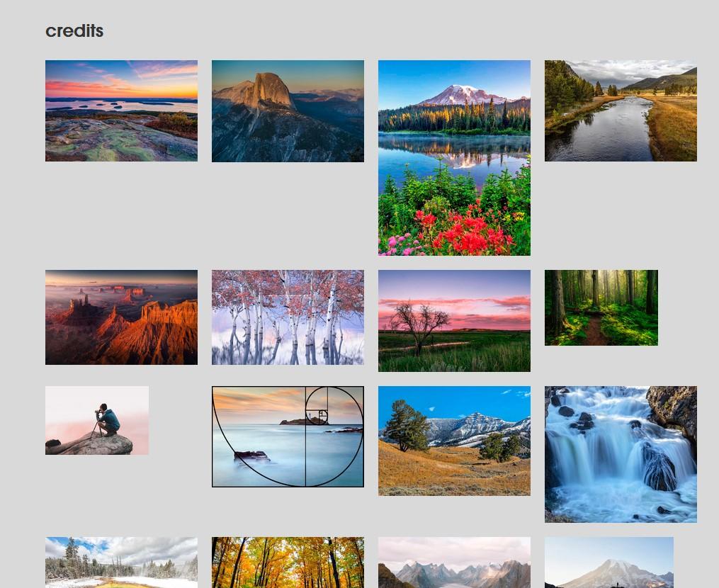Click the Half Dome mountain photo
The height and width of the screenshot is (588, 719).
tap(288, 111)
